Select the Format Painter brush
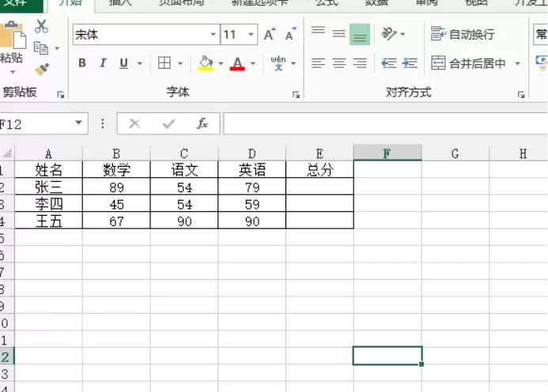 click(x=41, y=70)
